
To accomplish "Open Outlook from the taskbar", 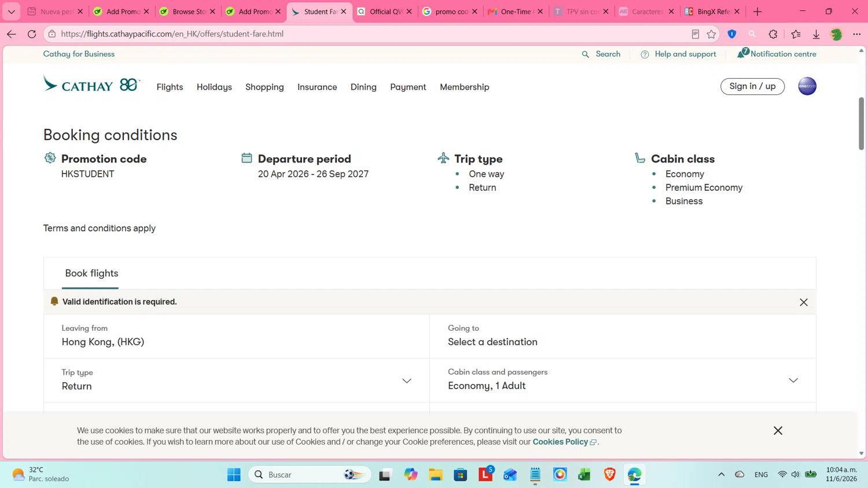I will point(510,475).
